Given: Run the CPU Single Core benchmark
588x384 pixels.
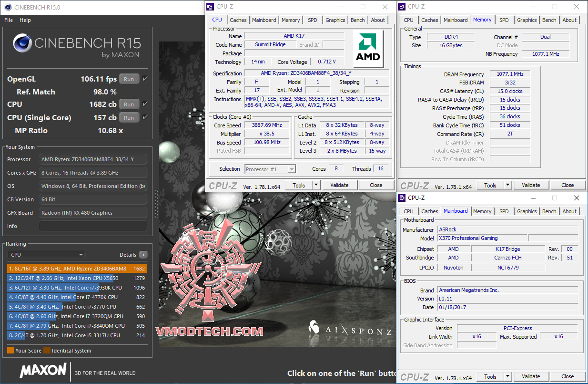Looking at the screenshot, I should (129, 117).
